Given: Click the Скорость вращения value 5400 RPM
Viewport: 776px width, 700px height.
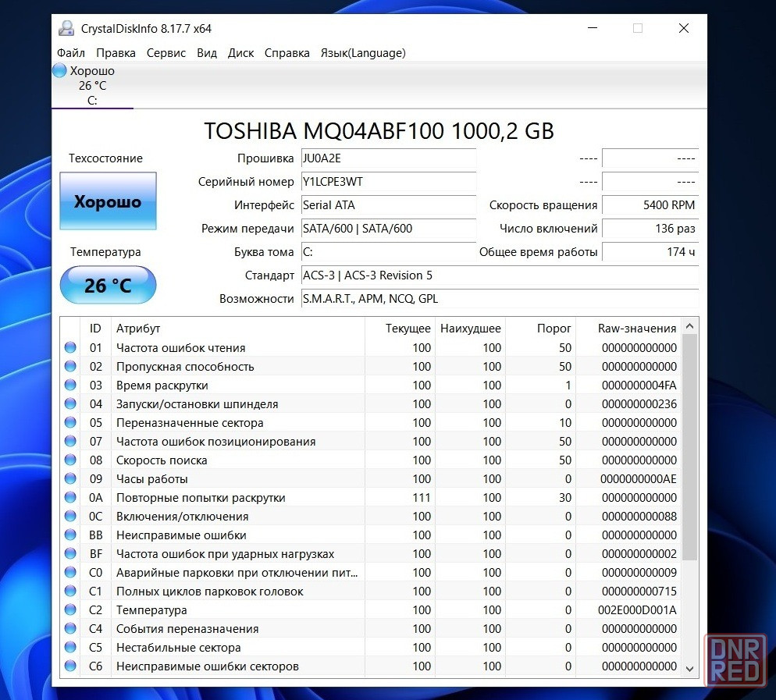Looking at the screenshot, I should coord(650,204).
